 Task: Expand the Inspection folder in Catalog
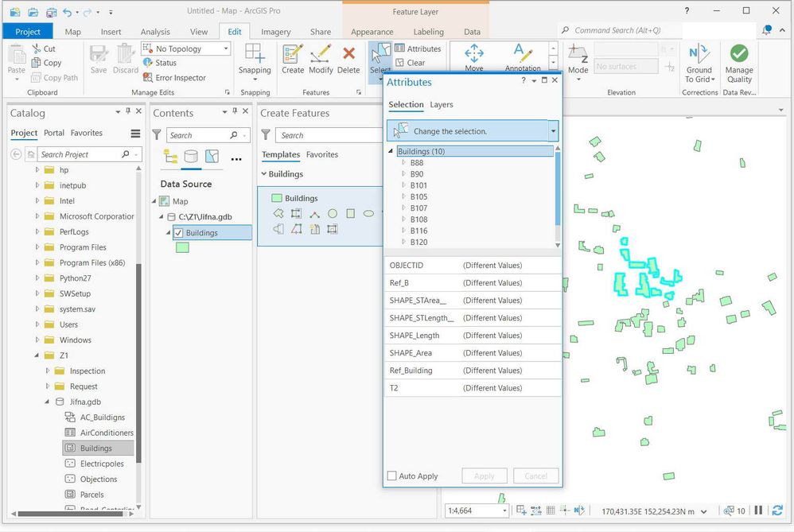point(48,371)
